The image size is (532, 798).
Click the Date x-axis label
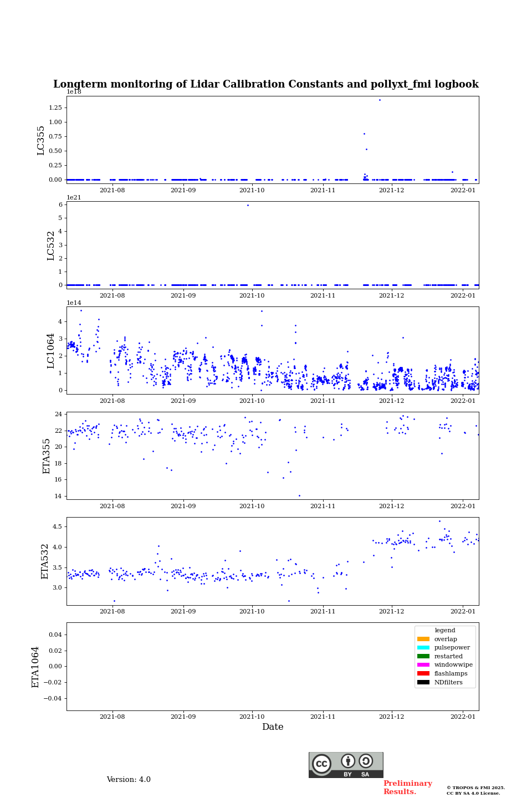pos(273,727)
